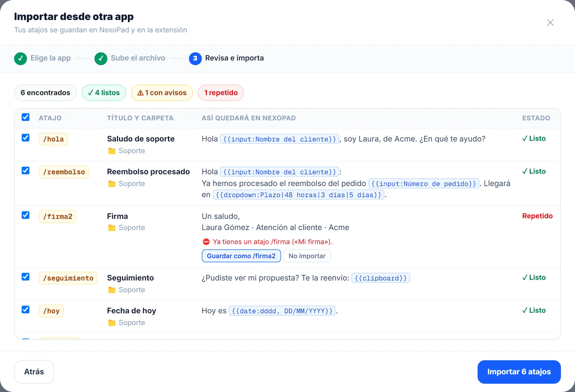
Task: Click the /reembolso shortcut chip
Action: pos(64,172)
